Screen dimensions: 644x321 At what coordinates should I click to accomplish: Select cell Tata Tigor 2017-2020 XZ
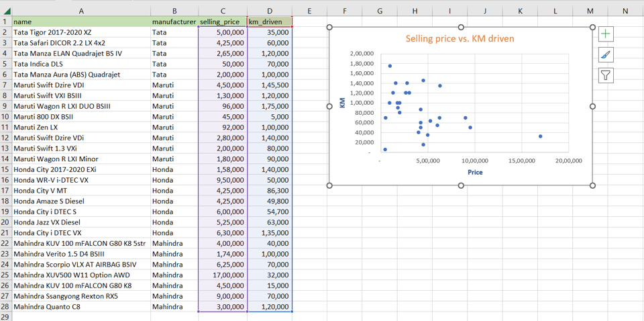pos(81,32)
